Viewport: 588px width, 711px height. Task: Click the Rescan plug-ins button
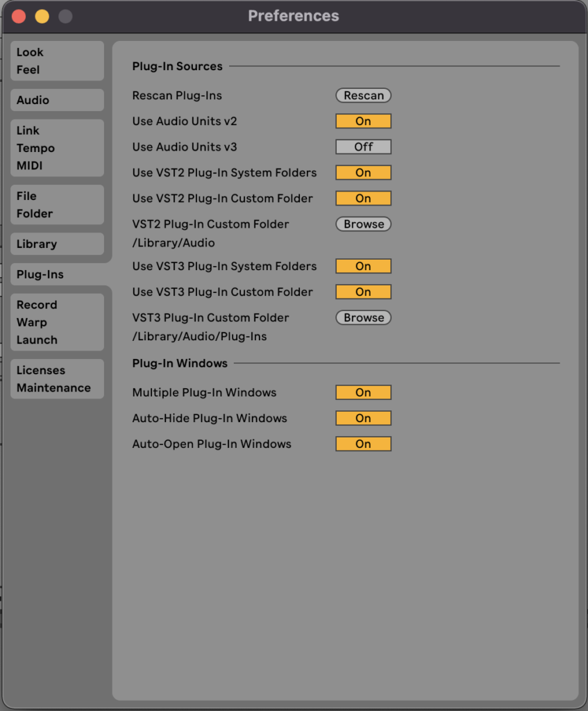coord(363,95)
